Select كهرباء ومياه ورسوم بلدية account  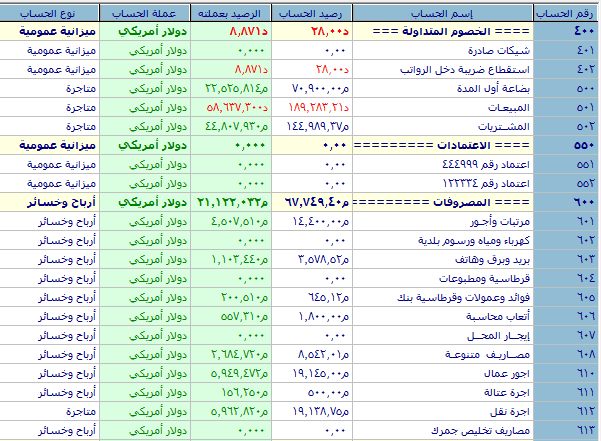pyautogui.click(x=443, y=241)
